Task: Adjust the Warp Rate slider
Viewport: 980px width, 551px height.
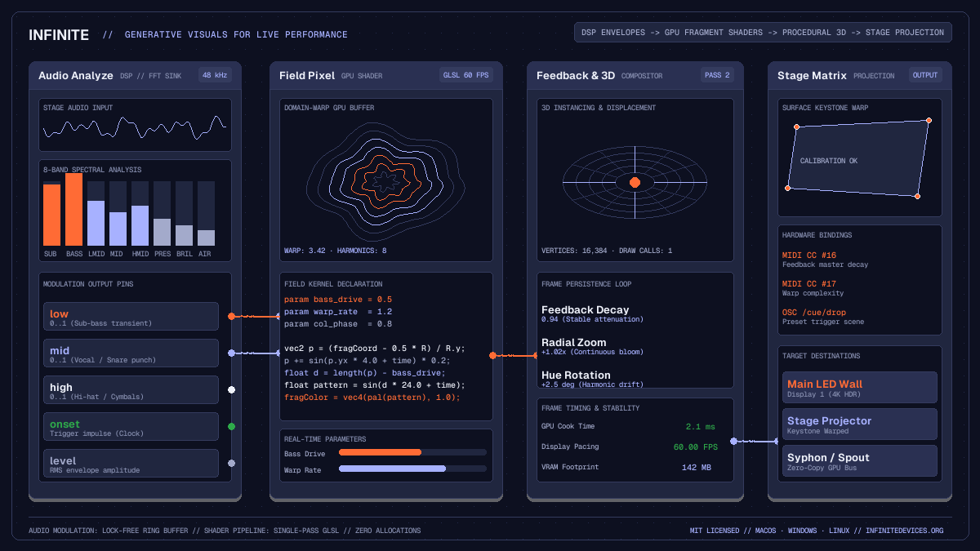Action: [412, 469]
